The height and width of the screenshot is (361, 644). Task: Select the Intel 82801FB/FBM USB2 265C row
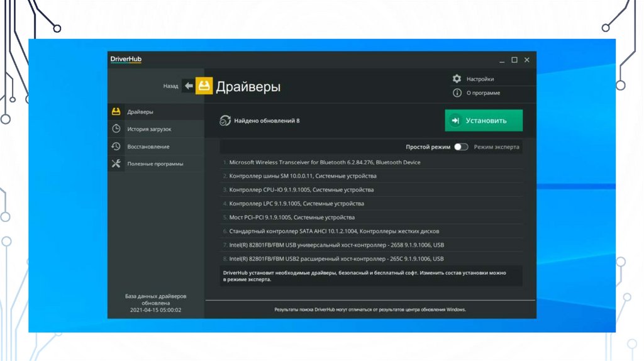(371, 258)
